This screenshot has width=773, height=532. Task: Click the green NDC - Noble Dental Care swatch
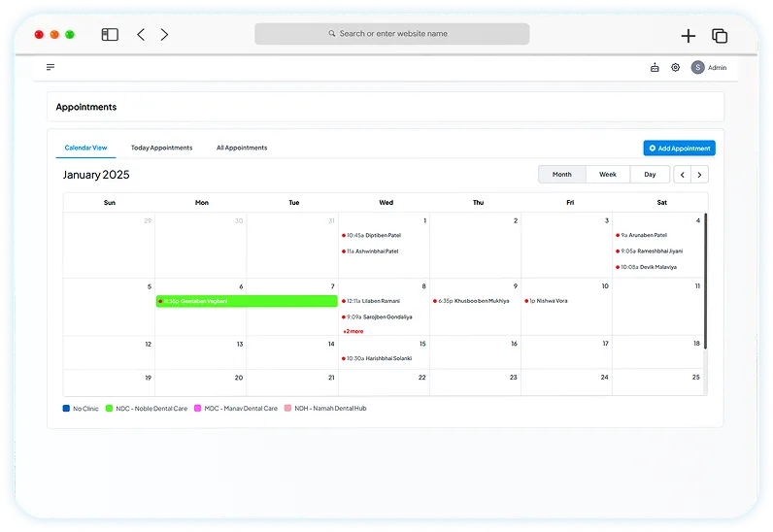[x=109, y=409]
